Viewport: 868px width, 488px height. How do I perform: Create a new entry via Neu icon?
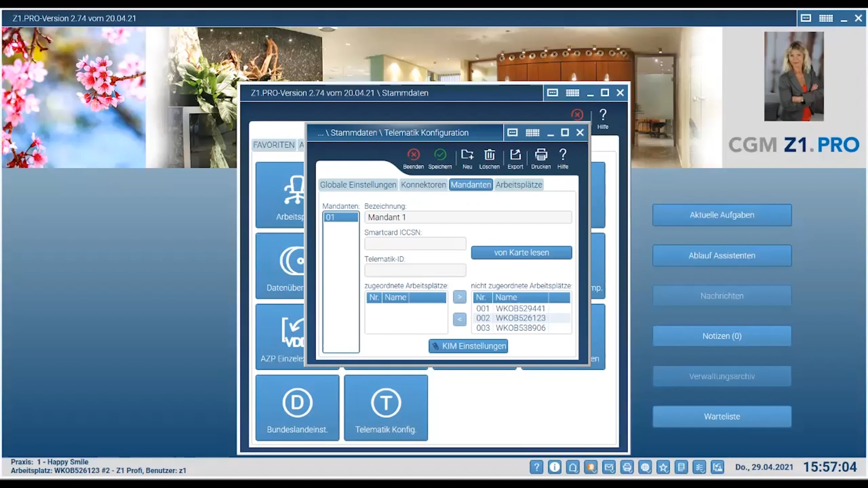467,155
